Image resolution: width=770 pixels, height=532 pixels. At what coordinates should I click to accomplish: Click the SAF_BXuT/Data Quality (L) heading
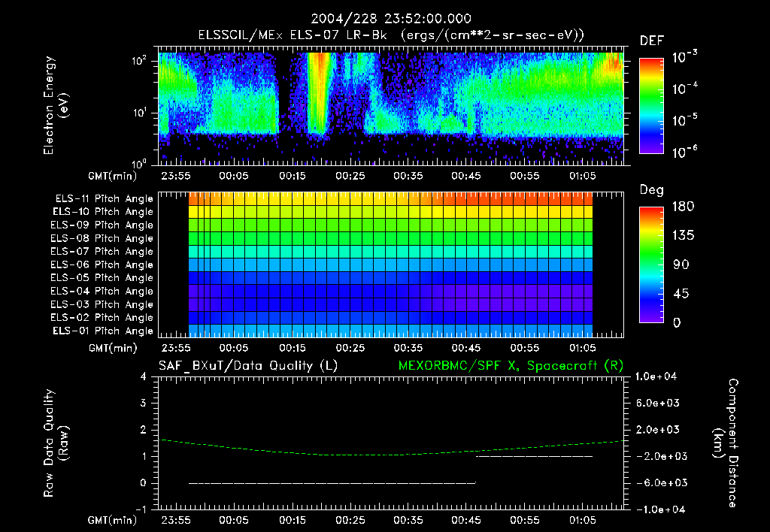[248, 366]
